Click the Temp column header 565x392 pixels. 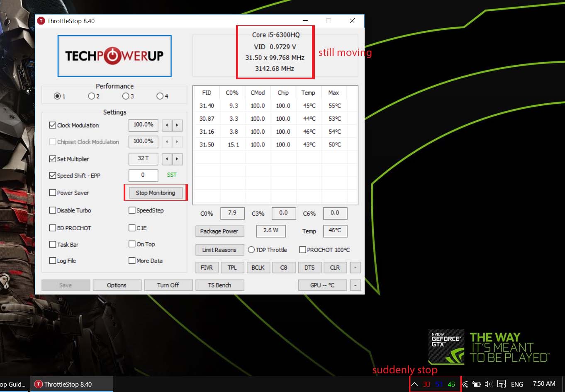[308, 93]
